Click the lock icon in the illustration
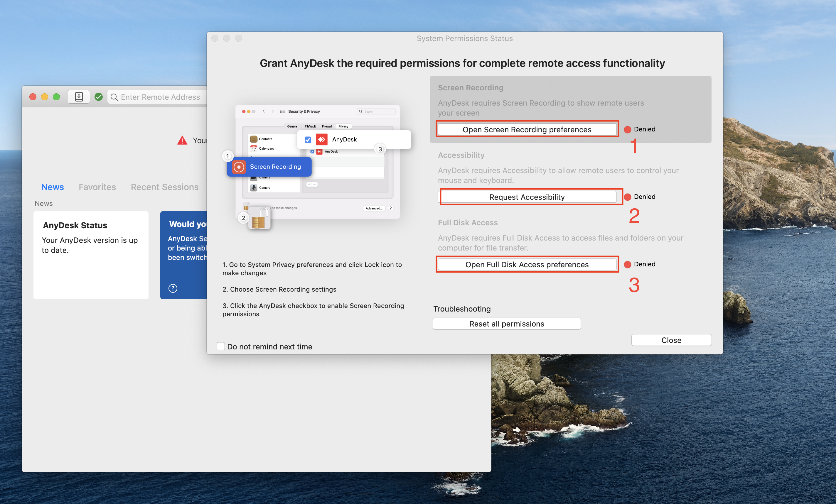This screenshot has width=836, height=504. (x=259, y=218)
